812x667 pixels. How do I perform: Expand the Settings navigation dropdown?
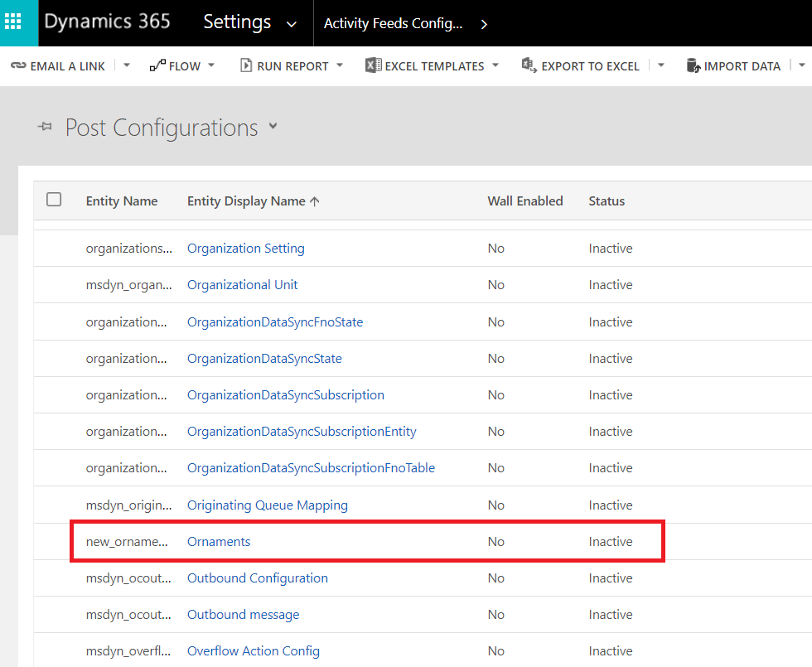click(x=291, y=24)
